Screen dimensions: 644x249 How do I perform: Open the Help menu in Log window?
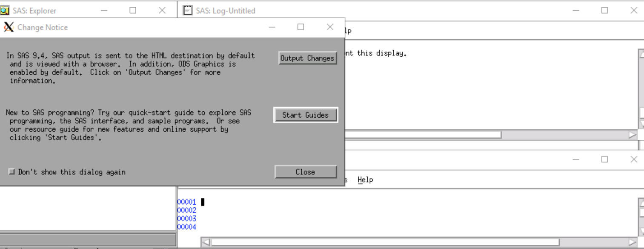(346, 30)
